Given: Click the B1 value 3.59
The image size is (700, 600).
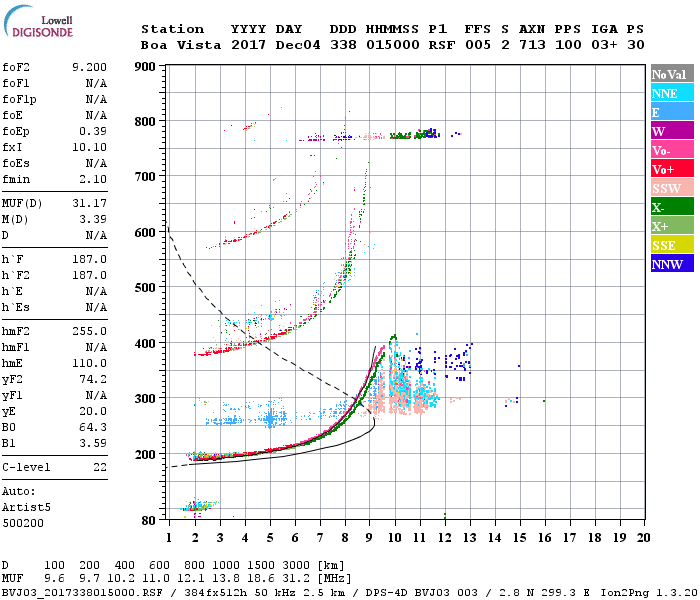Looking at the screenshot, I should [93, 443].
